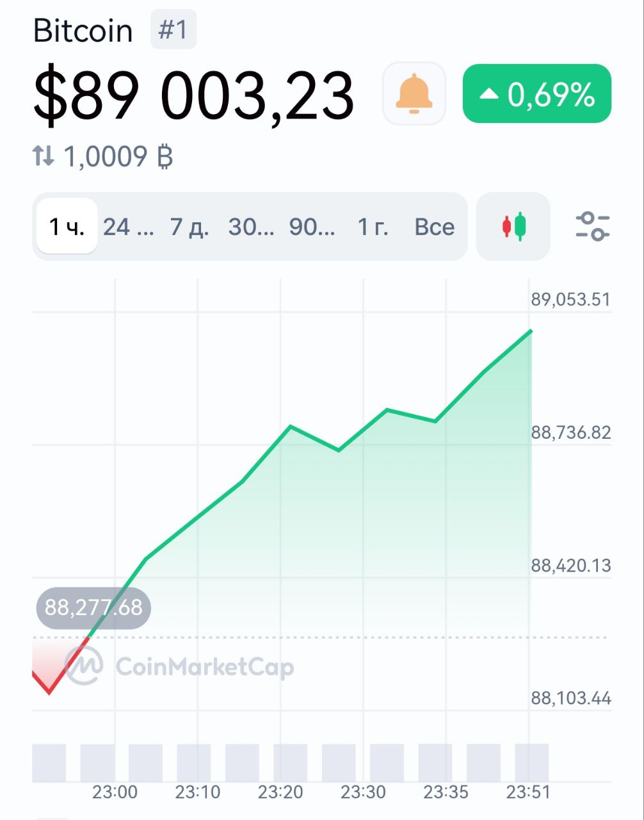Screen dimensions: 644x820
Task: Select the 1 ч. timeframe
Action: click(67, 227)
